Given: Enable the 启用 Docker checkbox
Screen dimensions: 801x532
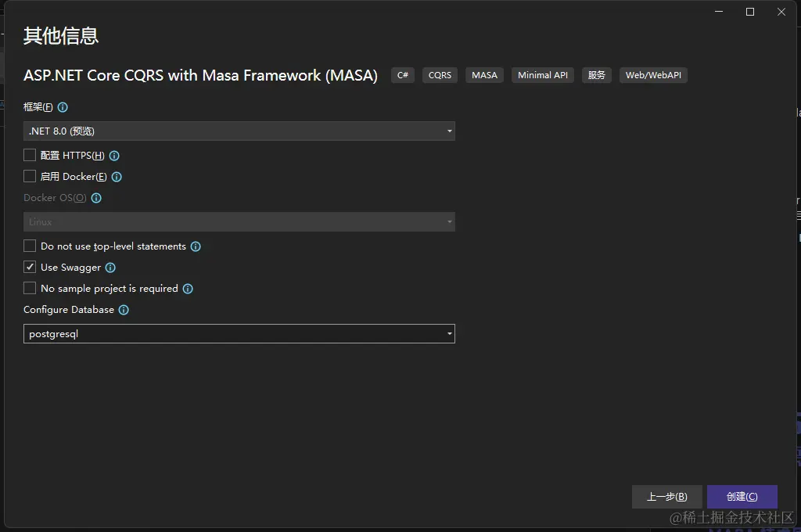Looking at the screenshot, I should click(x=30, y=176).
